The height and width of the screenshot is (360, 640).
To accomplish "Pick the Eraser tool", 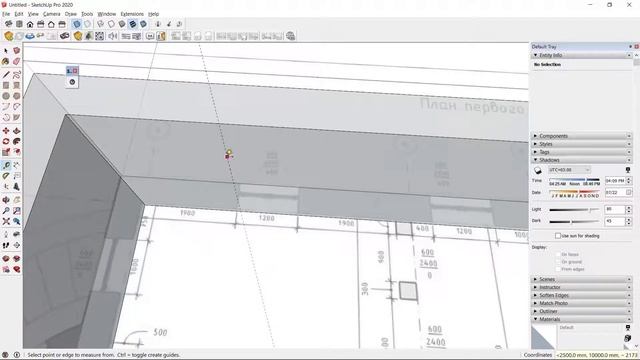I will [x=16, y=61].
